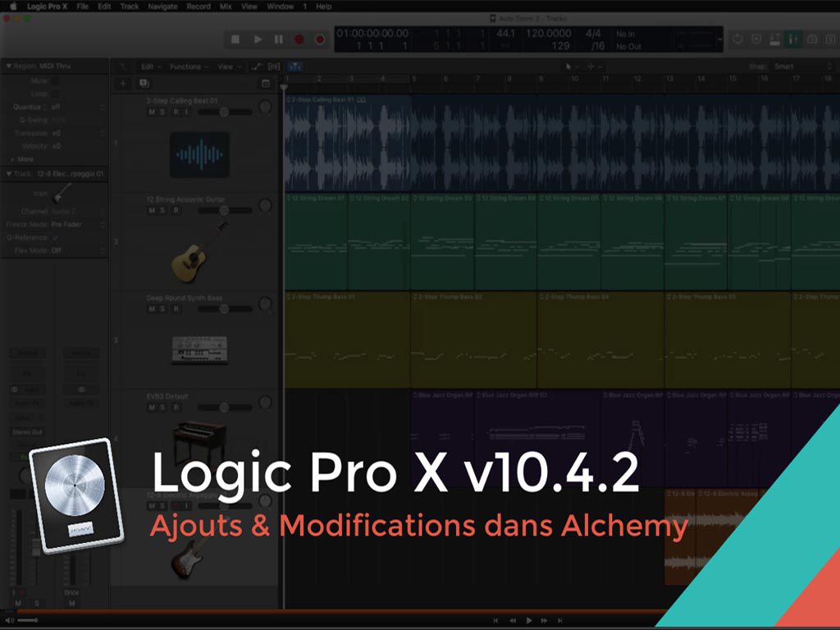
Task: Click the synthesizer track icon
Action: [x=199, y=349]
